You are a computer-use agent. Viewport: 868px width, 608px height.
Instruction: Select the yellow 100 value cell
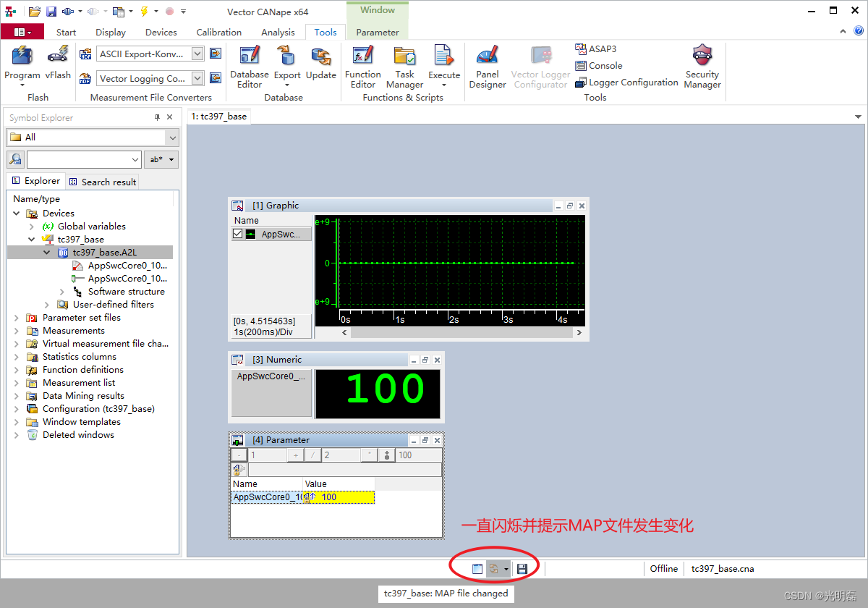tap(339, 497)
